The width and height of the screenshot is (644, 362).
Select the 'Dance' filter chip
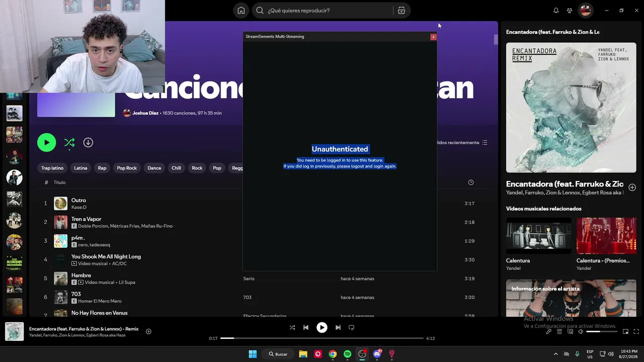point(154,168)
